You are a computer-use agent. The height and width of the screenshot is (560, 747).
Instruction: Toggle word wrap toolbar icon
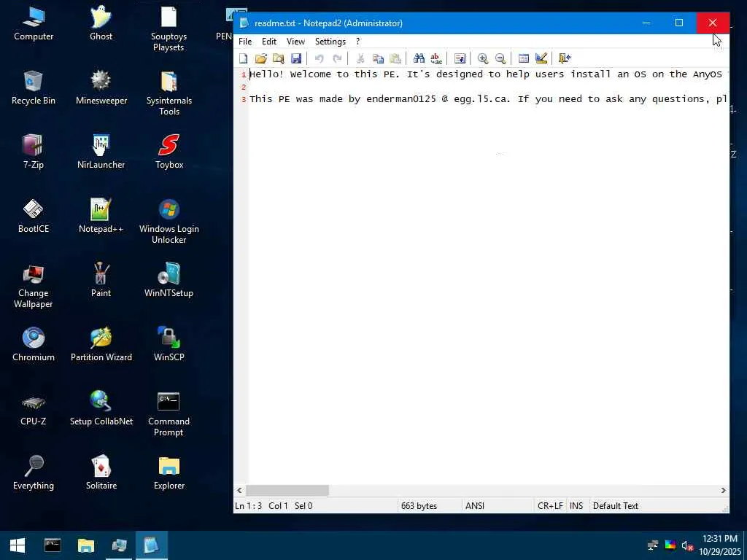coord(460,58)
